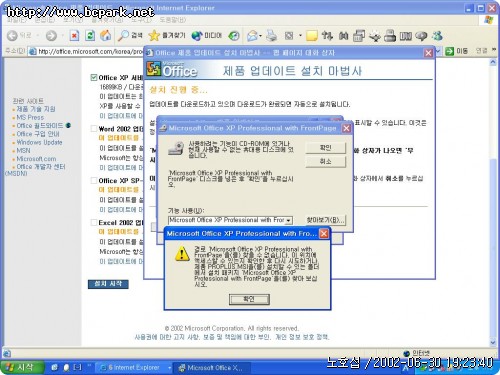
Task: Open the 시작 Start button
Action: coord(22,367)
